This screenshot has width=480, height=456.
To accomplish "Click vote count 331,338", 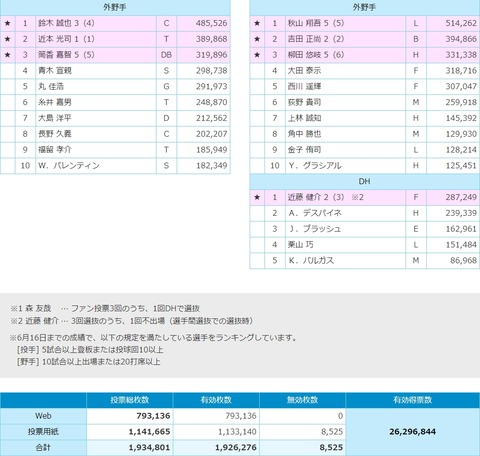I will pos(461,55).
